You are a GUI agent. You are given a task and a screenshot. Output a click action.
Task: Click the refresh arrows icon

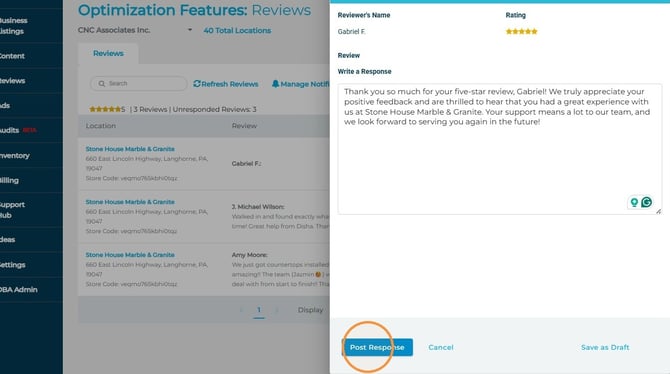(197, 83)
